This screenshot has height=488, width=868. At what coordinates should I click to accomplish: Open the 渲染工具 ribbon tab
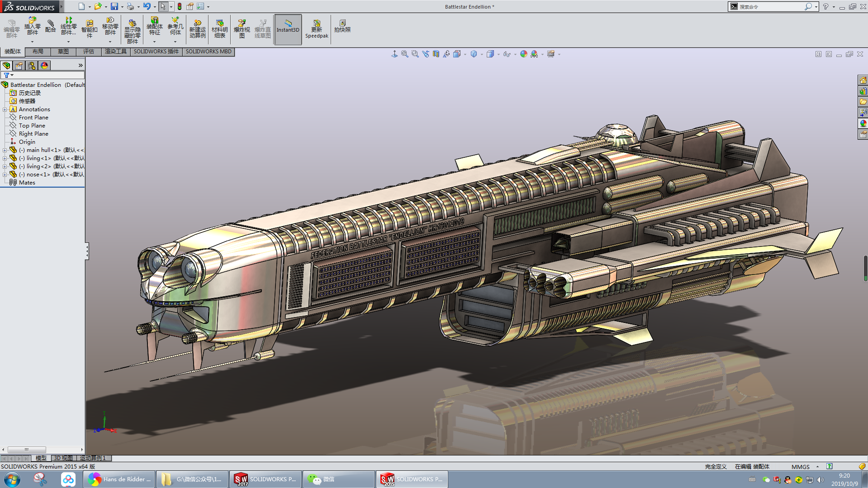tap(116, 52)
